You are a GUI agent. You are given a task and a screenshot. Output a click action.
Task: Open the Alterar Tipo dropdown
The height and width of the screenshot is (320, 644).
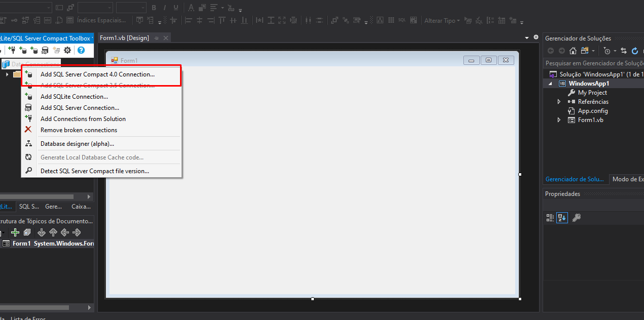[442, 20]
